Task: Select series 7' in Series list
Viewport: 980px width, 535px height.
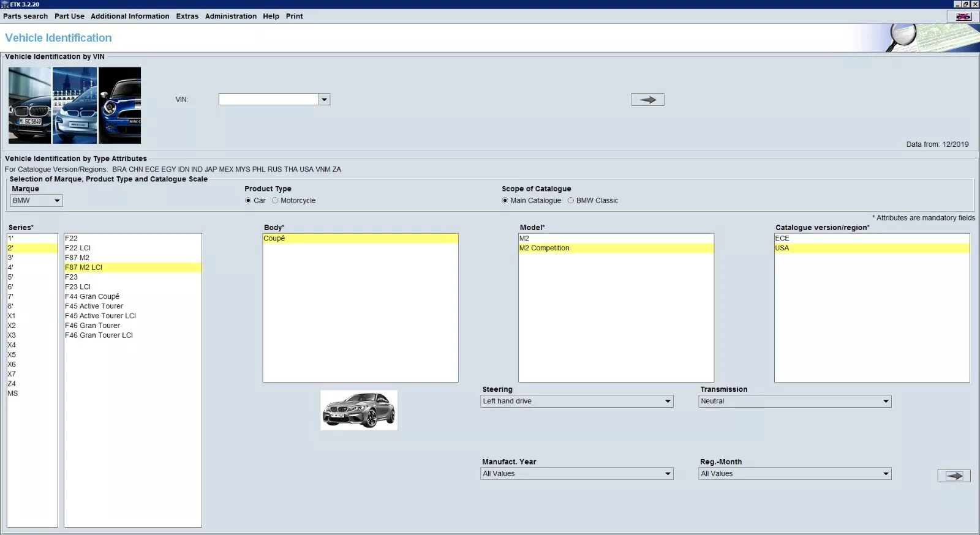Action: (x=32, y=297)
